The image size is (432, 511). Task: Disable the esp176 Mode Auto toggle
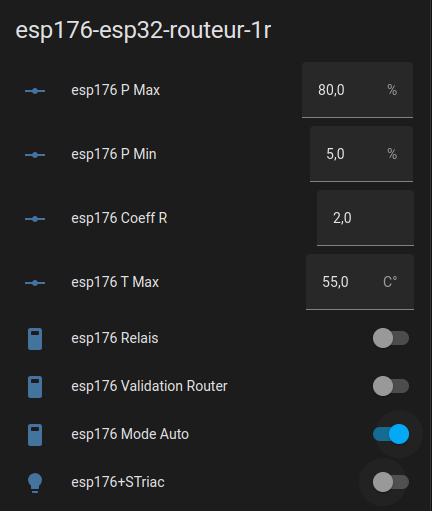391,434
